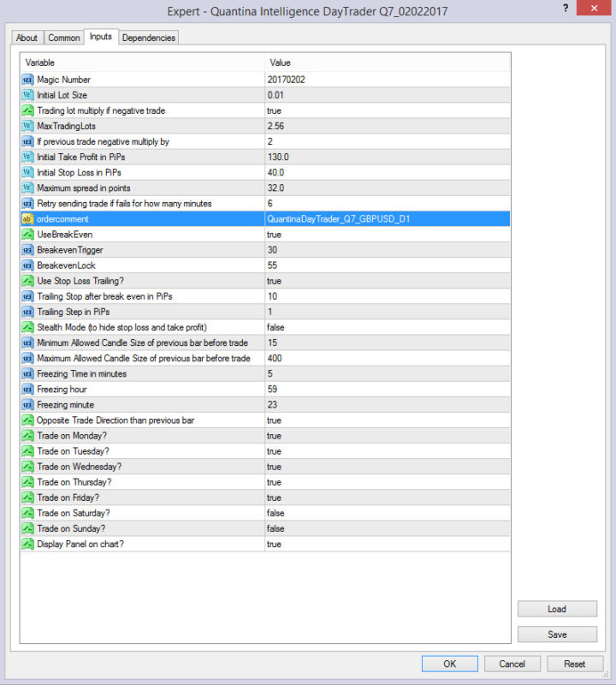Click the icon beside Initial Take Profit in PiPs

27,157
